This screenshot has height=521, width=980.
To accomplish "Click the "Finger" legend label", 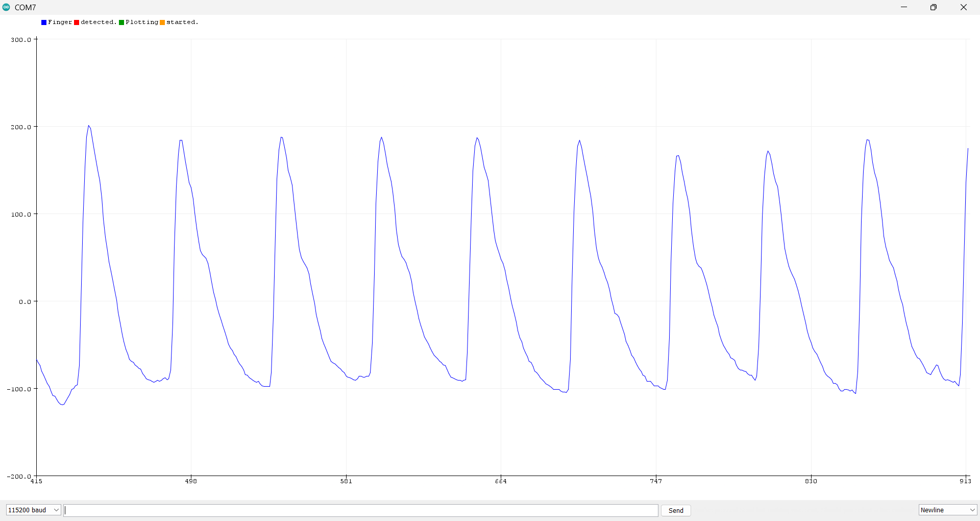I will [x=60, y=22].
